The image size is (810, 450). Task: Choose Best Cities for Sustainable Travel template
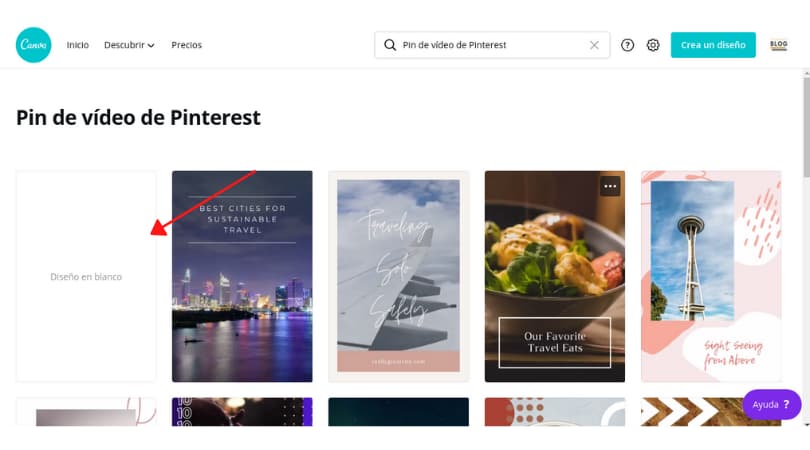tap(242, 276)
